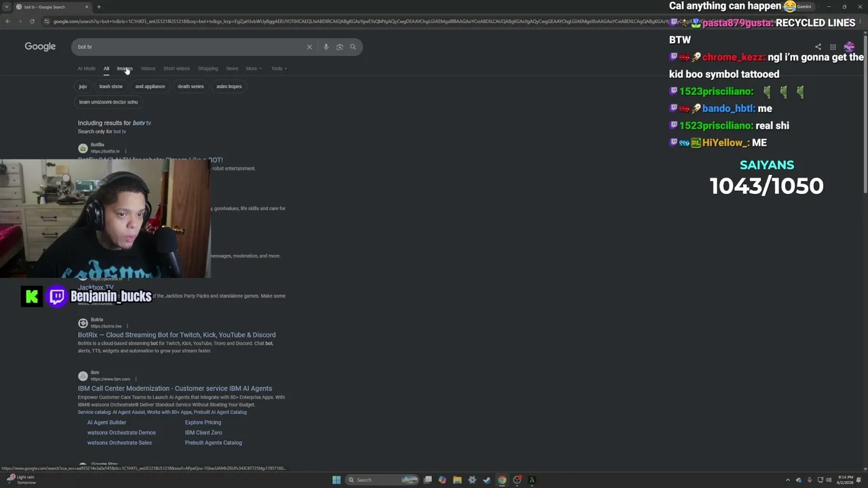The image size is (868, 488).
Task: Open the IBM Call Center Modernization result
Action: click(175, 388)
